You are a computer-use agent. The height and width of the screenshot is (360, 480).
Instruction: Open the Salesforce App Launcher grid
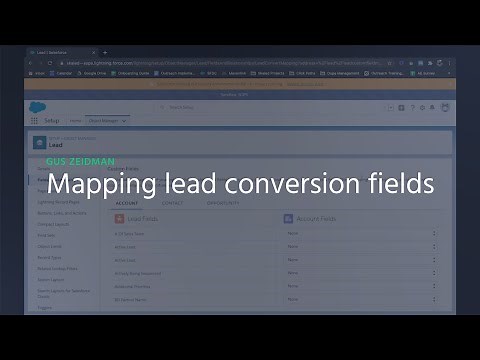(x=34, y=121)
